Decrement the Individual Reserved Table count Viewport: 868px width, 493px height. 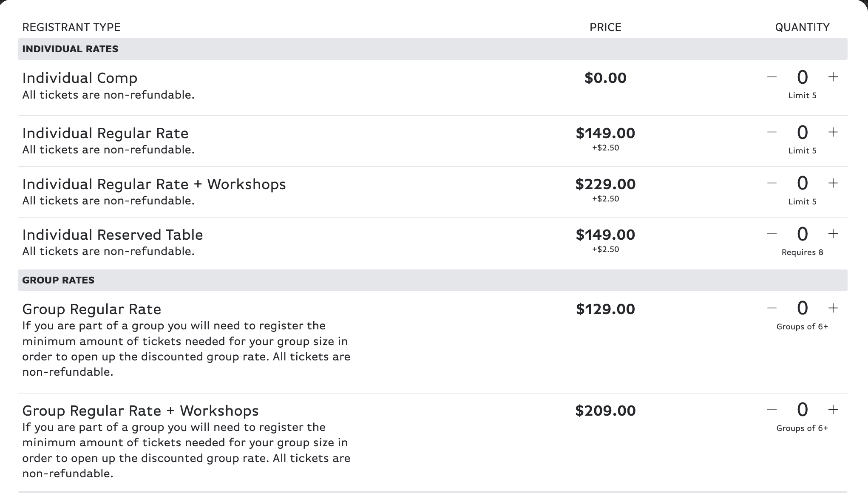point(772,234)
